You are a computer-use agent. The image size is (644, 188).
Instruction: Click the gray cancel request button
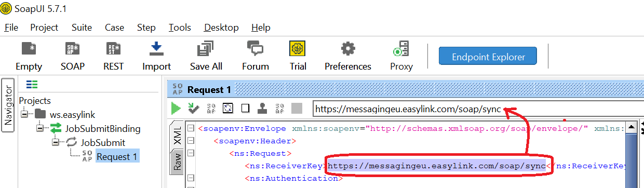(297, 109)
